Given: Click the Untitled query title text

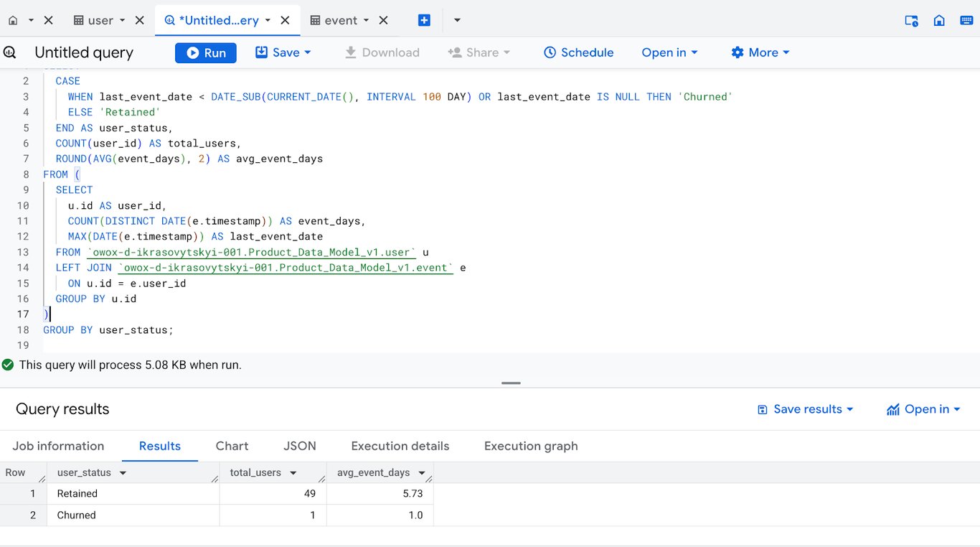Looking at the screenshot, I should click(84, 52).
